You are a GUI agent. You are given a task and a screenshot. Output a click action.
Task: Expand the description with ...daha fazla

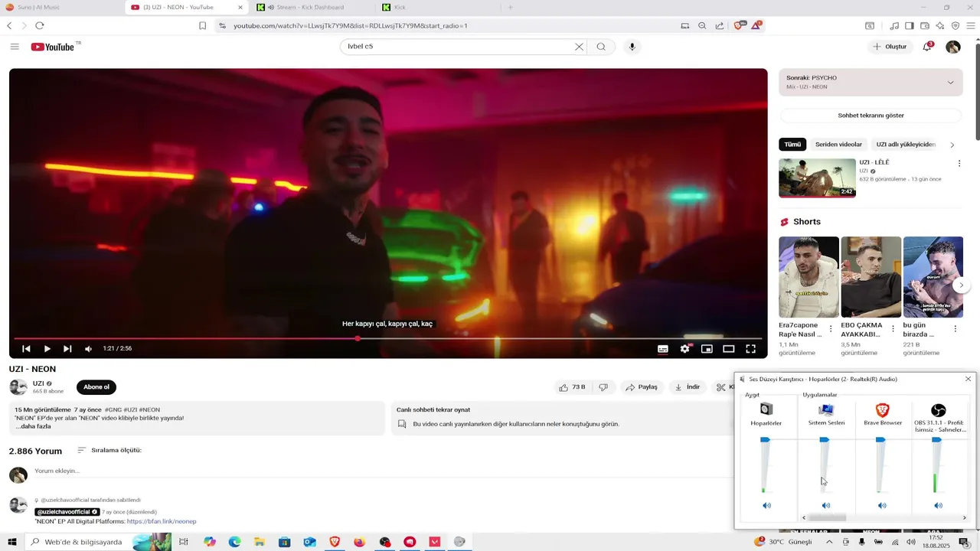[x=34, y=426]
